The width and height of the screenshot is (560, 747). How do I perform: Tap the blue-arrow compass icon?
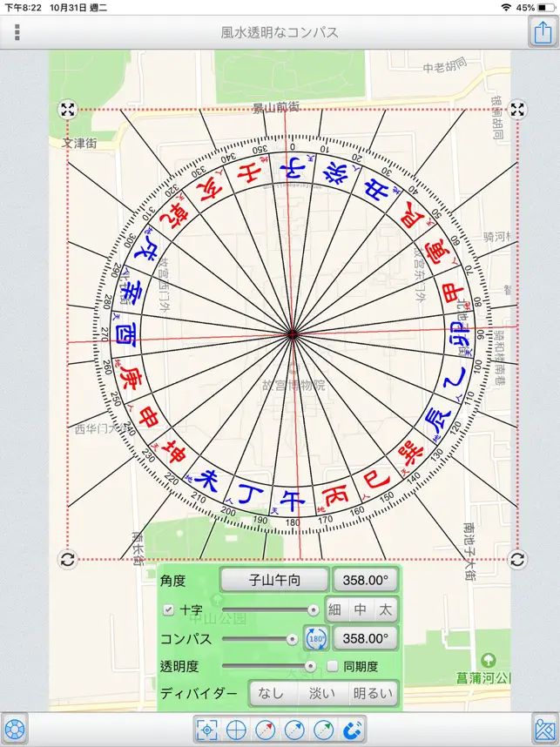coord(294,730)
